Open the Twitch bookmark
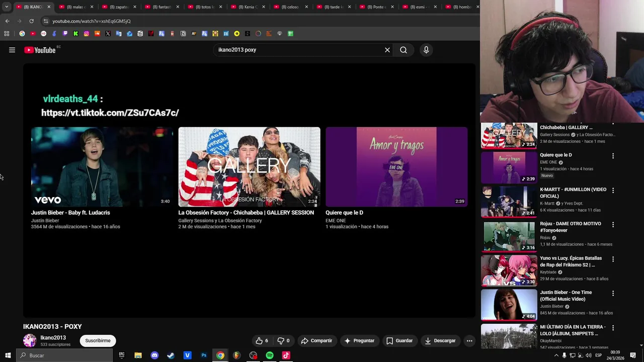 point(65,34)
